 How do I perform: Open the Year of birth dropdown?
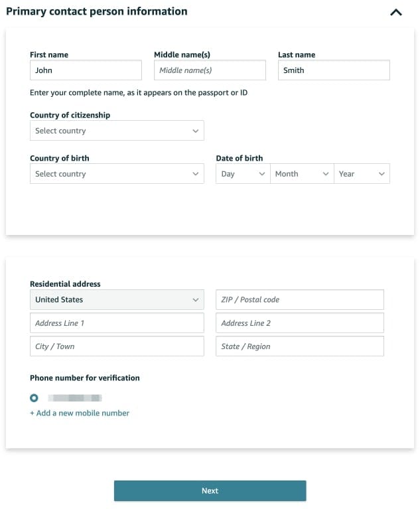coord(362,174)
